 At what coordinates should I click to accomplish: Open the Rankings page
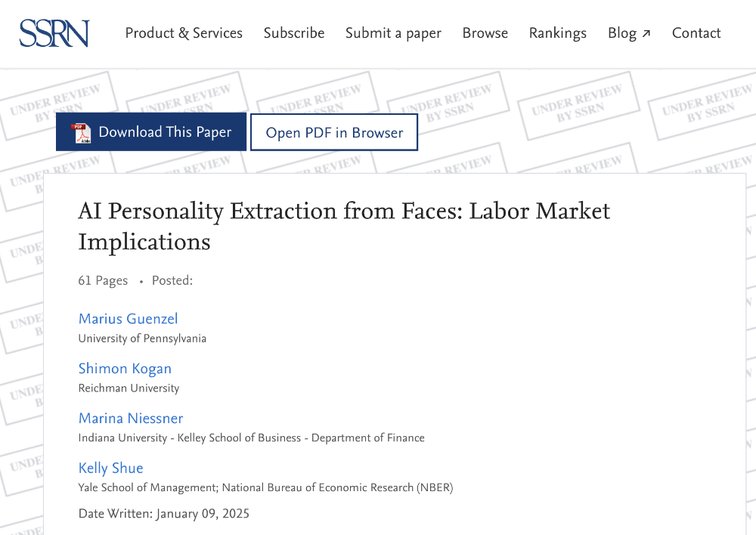(x=558, y=33)
